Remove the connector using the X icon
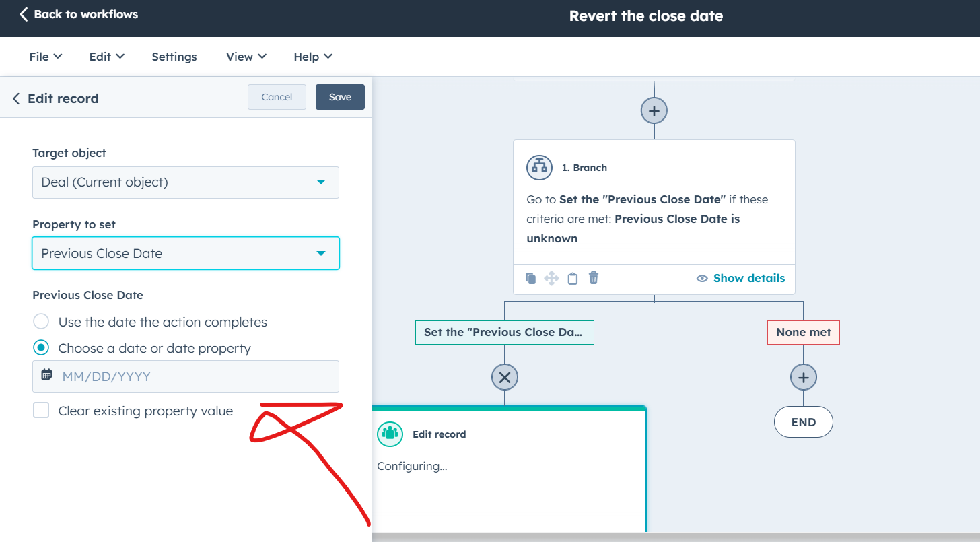Screen dimensions: 980x542 pyautogui.click(x=504, y=377)
